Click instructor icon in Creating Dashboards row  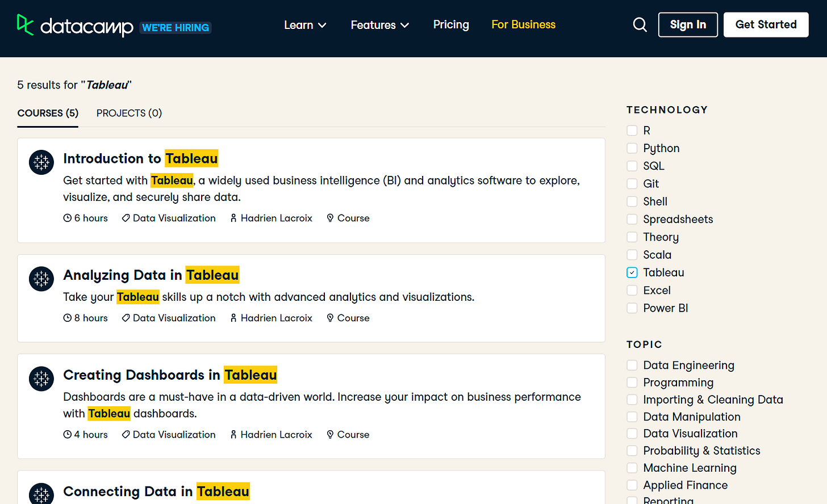pyautogui.click(x=233, y=434)
